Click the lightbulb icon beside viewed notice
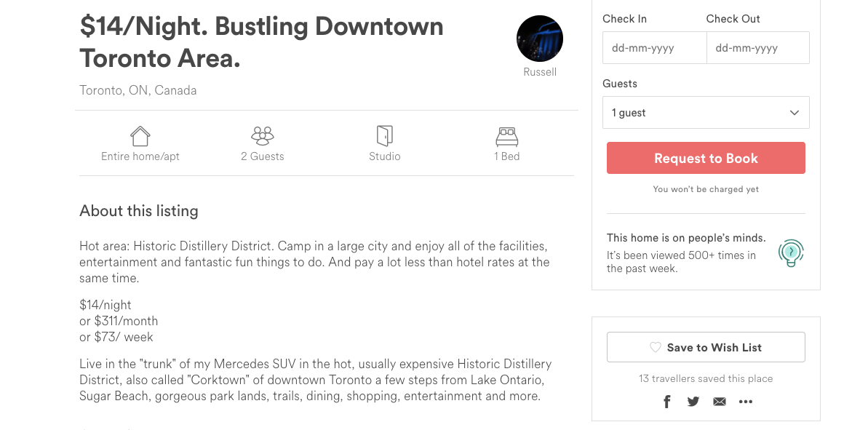The height and width of the screenshot is (430, 868). tap(791, 253)
